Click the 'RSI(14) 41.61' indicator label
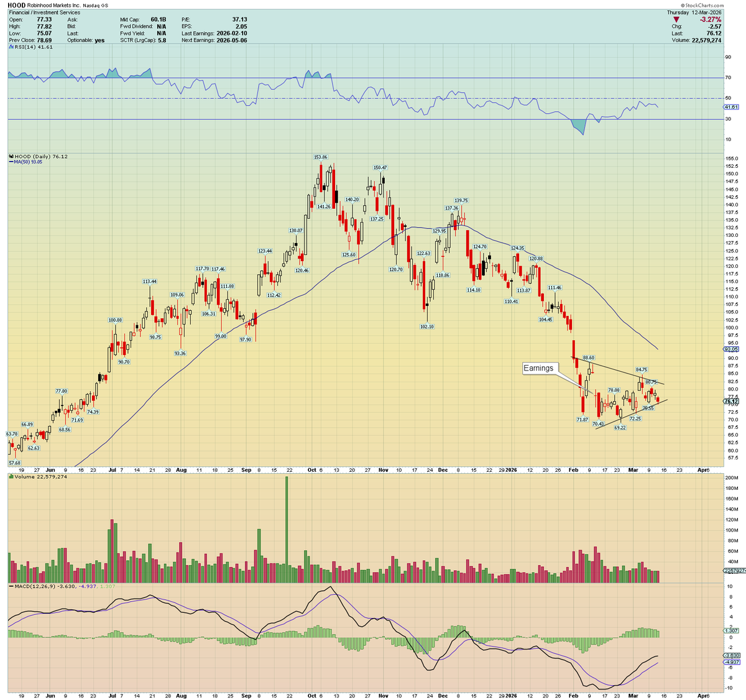The height and width of the screenshot is (700, 746). pyautogui.click(x=30, y=47)
